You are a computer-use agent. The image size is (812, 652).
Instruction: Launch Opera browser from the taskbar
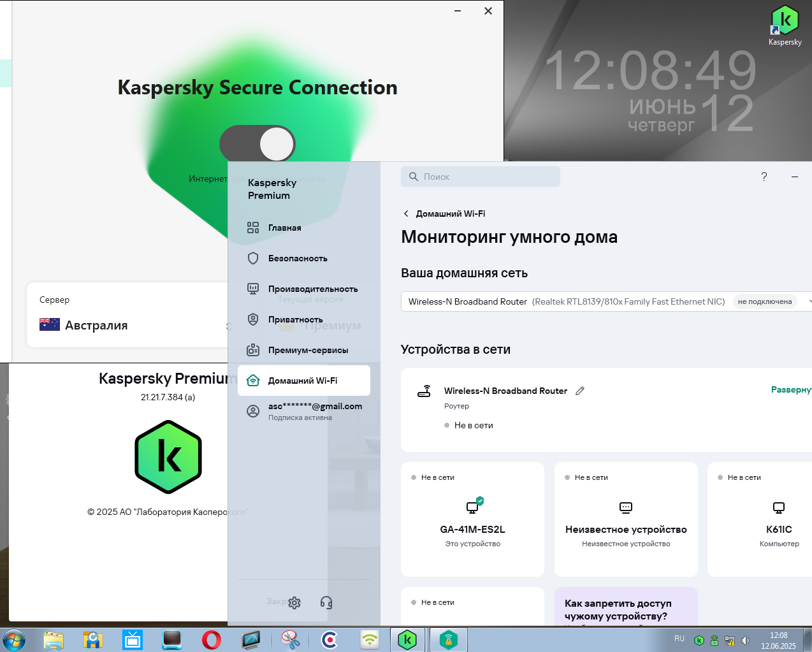pos(212,640)
